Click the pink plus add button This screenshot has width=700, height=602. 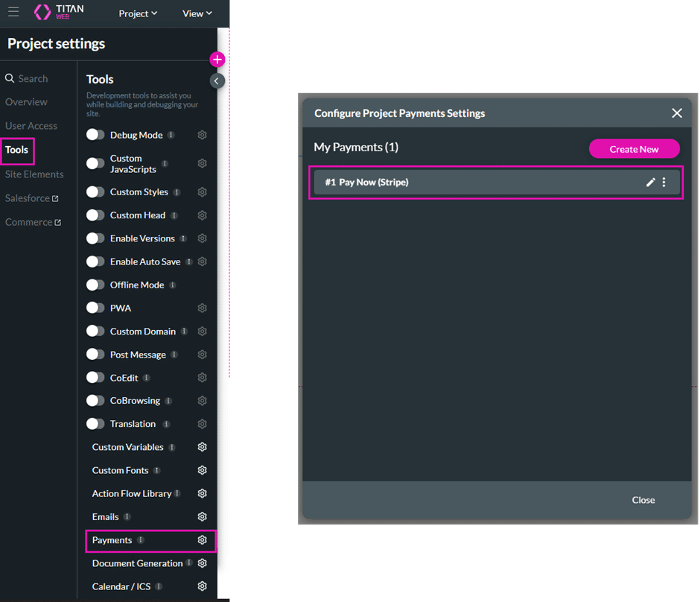click(x=217, y=60)
